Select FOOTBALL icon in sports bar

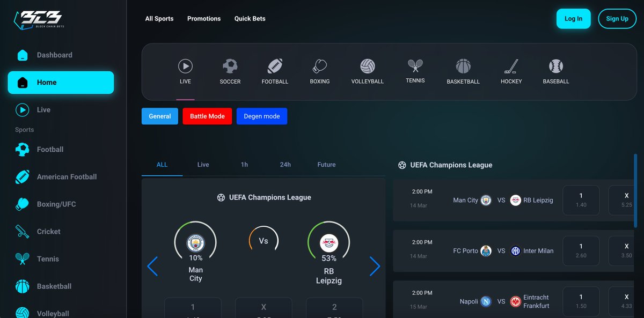pos(275,66)
